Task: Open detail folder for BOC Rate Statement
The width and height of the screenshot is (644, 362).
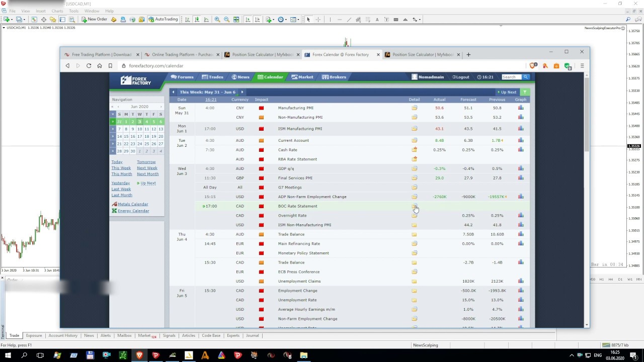Action: point(414,206)
